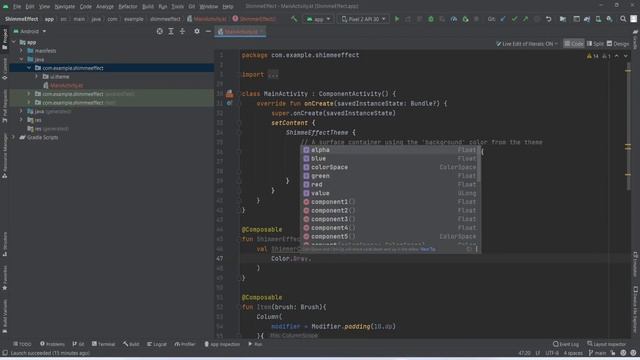Click Git update project blue arrow
Image resolution: width=640 pixels, height=360 pixels.
(503, 19)
